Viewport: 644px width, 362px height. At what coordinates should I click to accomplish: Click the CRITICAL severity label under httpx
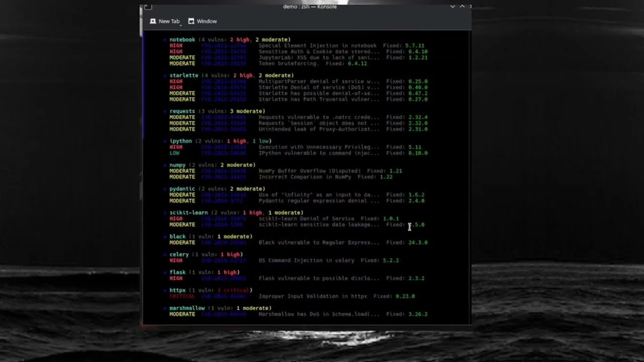(182, 297)
